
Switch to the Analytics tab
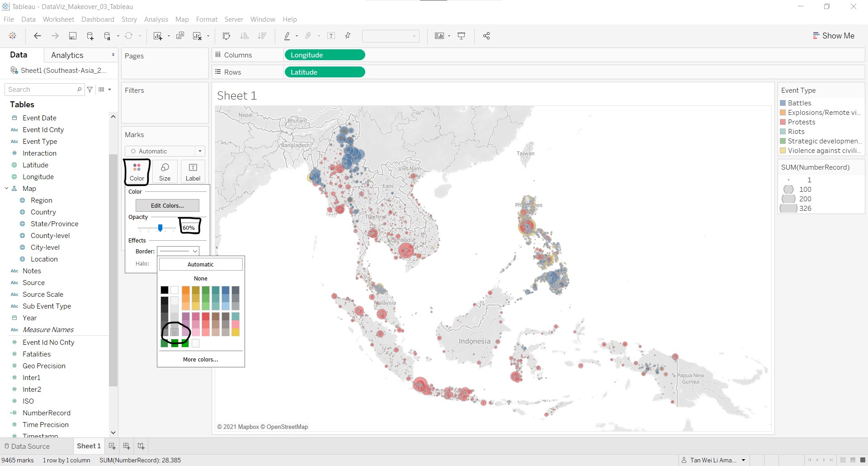pos(67,55)
